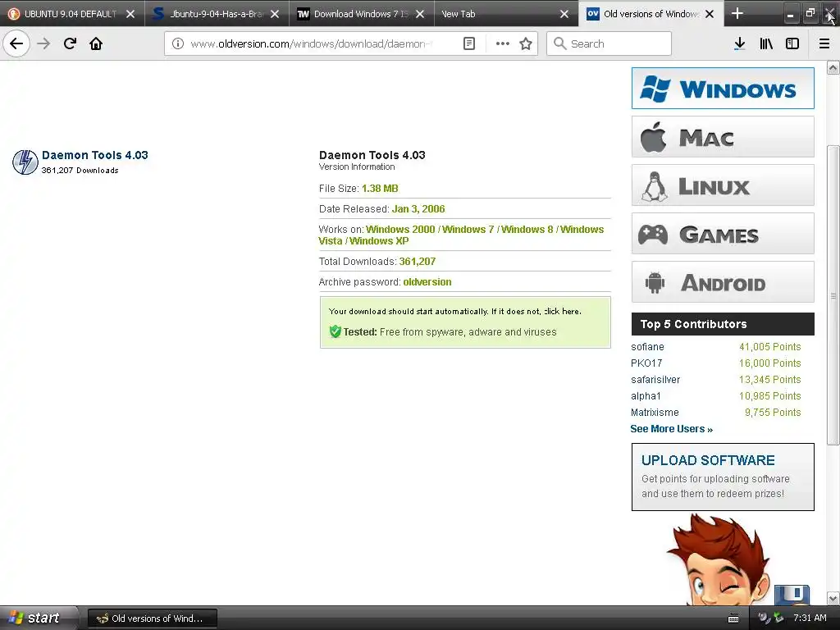Click the winking mascot character image
This screenshot has width=840, height=630.
(718, 559)
